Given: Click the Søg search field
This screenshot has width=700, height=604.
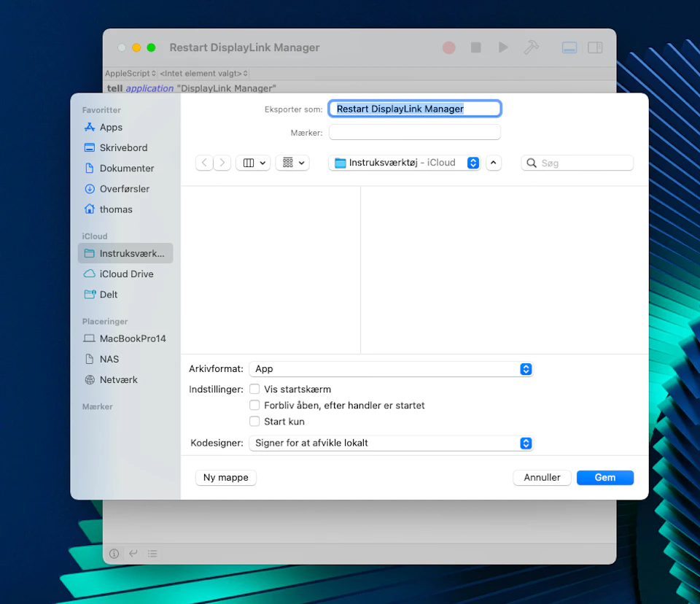Looking at the screenshot, I should click(577, 163).
